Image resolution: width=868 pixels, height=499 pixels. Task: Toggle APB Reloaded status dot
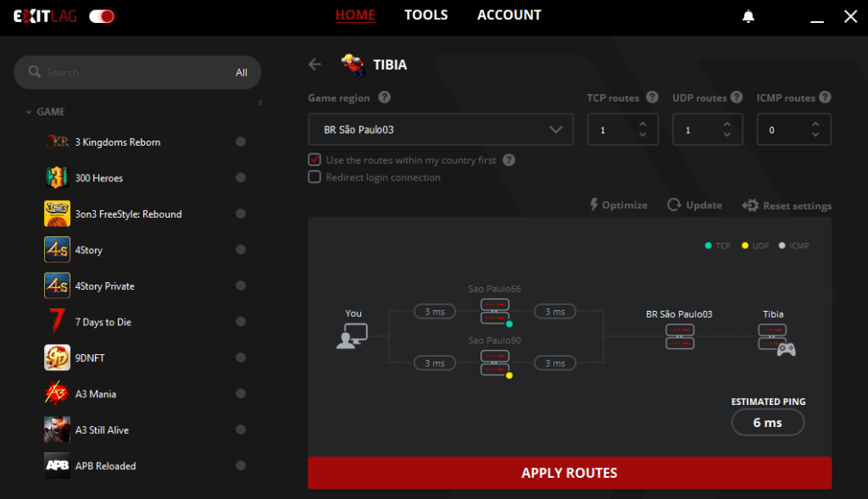240,465
